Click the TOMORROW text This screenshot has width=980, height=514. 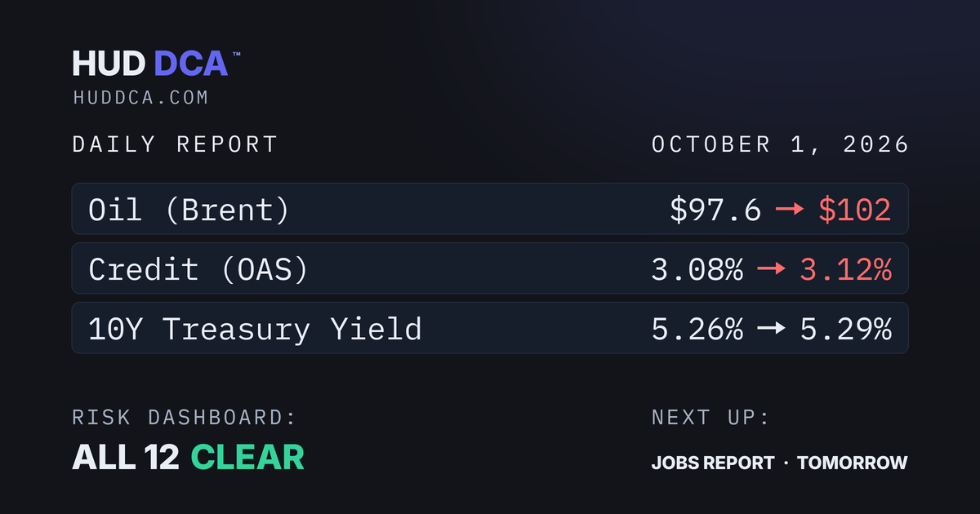click(852, 463)
